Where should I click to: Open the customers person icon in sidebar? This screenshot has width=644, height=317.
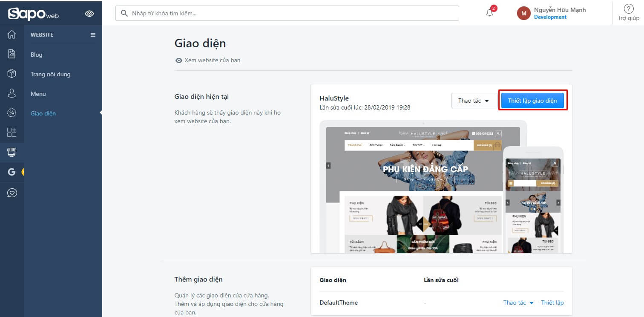pyautogui.click(x=12, y=93)
